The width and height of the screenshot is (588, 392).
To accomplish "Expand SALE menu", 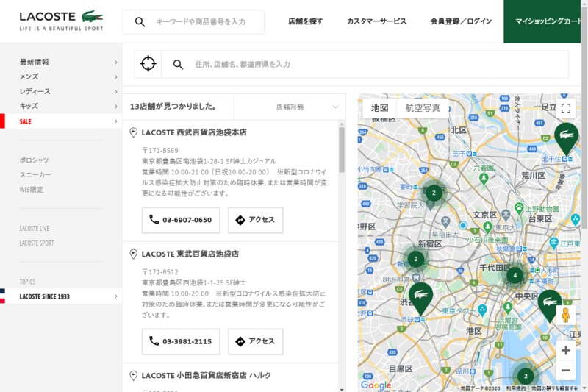I will (x=61, y=121).
